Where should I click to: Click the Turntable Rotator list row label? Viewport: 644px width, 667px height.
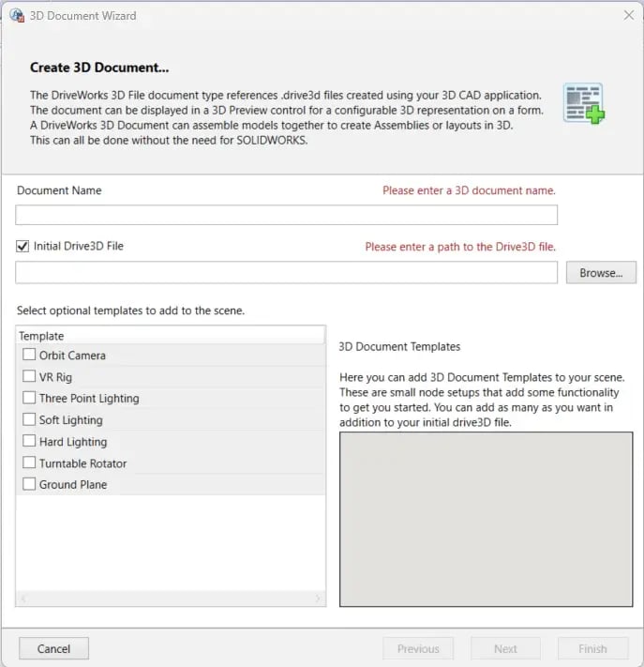[82, 463]
